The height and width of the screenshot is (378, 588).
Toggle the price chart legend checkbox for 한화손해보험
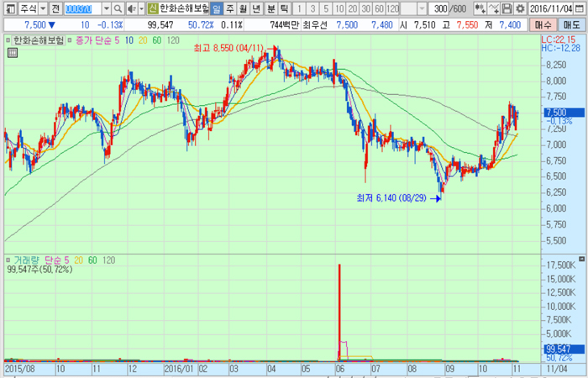[x=8, y=39]
